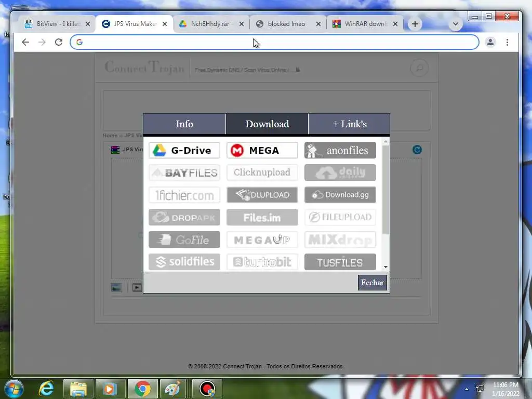Choose the MIXdrop mirror
532x399 pixels.
pyautogui.click(x=340, y=240)
